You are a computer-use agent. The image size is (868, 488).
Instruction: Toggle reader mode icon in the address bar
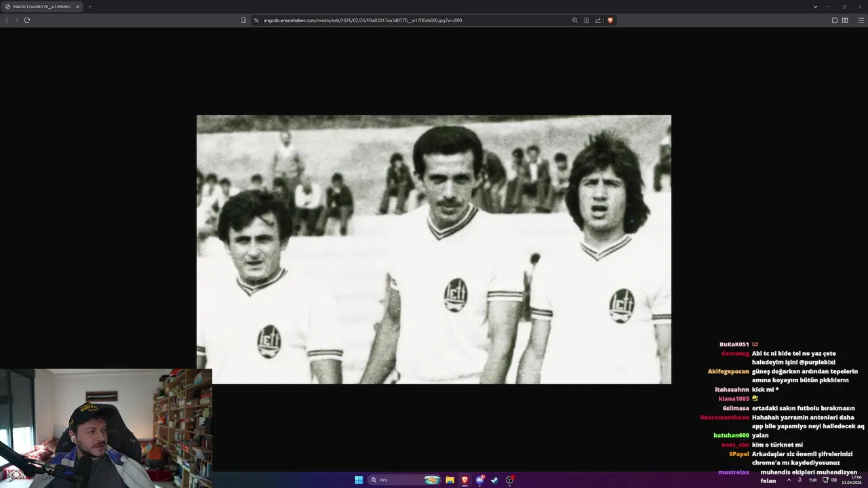(x=587, y=20)
